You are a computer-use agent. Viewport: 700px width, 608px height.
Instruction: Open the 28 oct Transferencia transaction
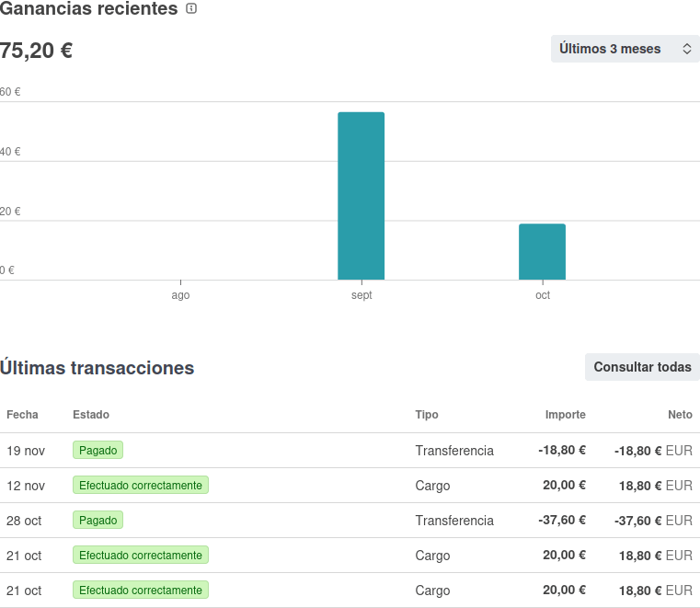[454, 521]
